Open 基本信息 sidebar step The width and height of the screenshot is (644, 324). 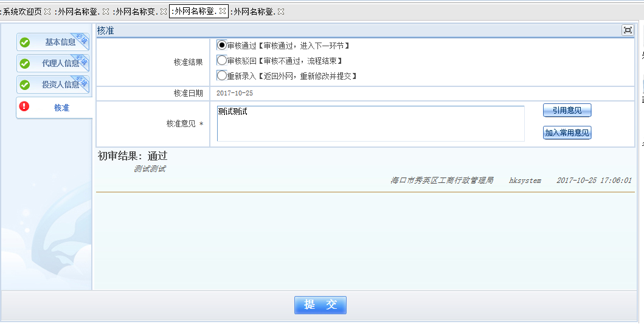53,42
